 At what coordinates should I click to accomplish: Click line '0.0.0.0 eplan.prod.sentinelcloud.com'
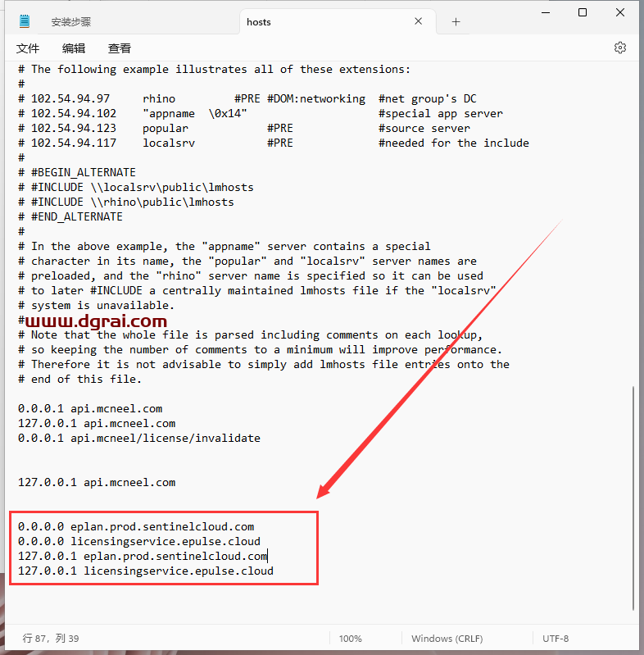(136, 527)
